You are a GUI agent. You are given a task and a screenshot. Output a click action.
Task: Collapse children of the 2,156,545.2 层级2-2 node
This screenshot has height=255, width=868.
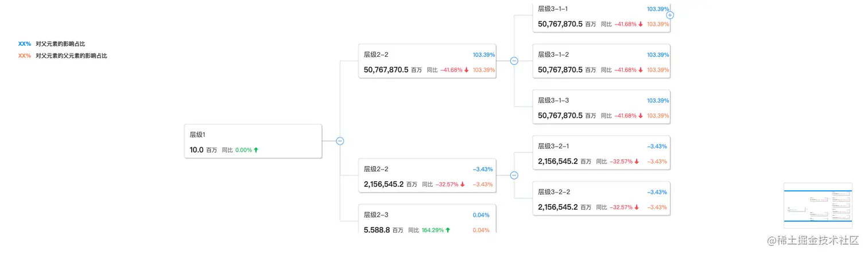514,175
